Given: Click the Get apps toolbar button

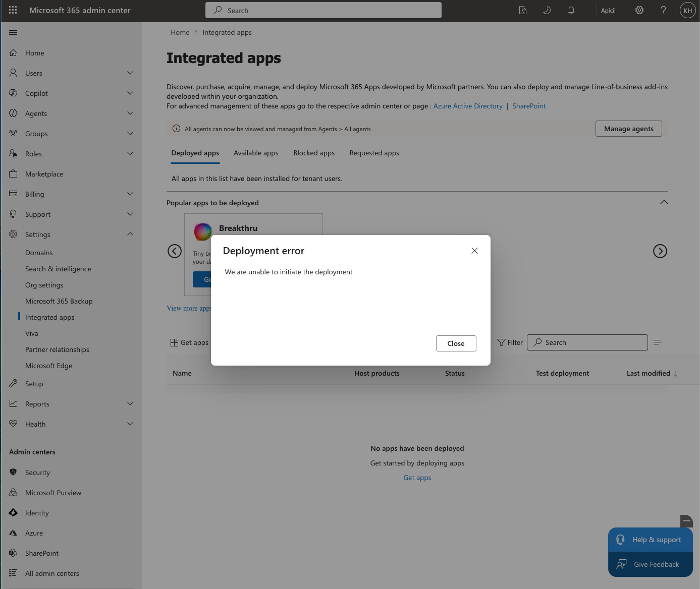Looking at the screenshot, I should click(x=189, y=342).
